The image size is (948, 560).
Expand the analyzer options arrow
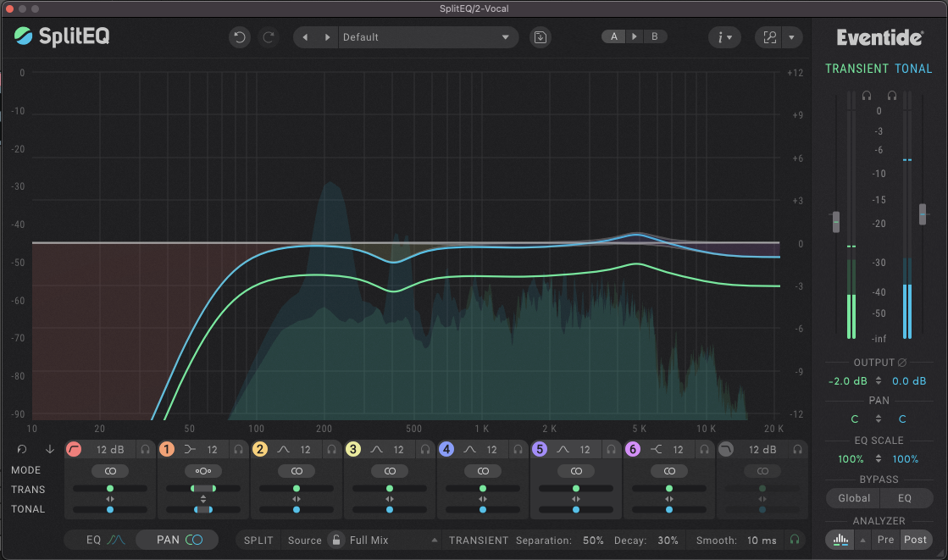pyautogui.click(x=862, y=540)
